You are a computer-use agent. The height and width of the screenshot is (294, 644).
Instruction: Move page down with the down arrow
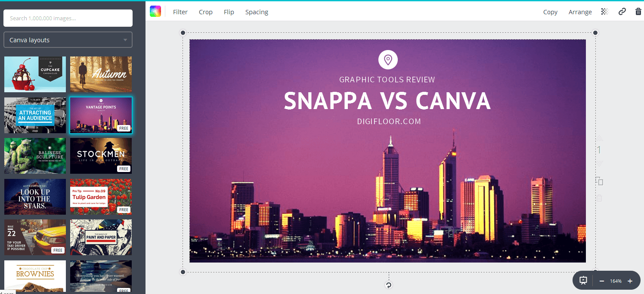tap(599, 164)
